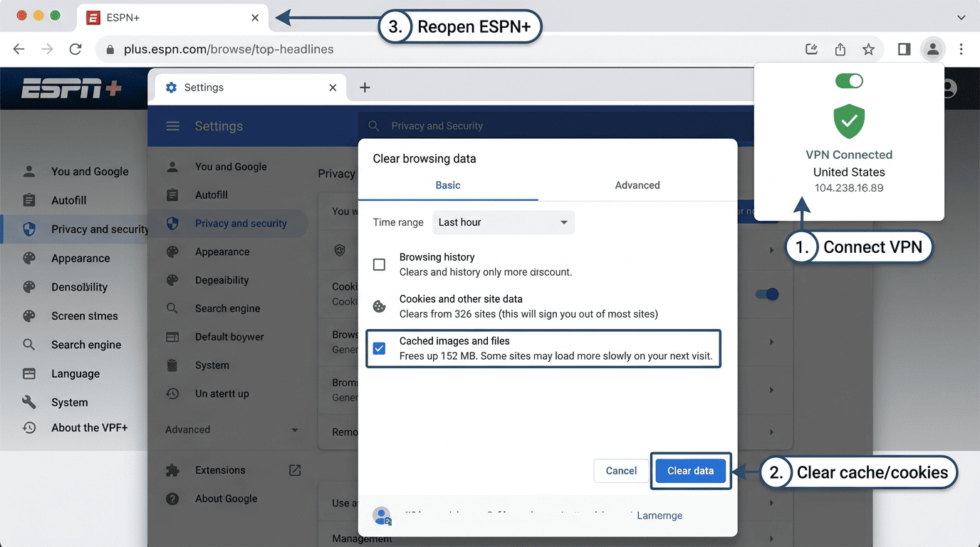
Task: Click Search engine in background left sidebar
Action: [86, 345]
